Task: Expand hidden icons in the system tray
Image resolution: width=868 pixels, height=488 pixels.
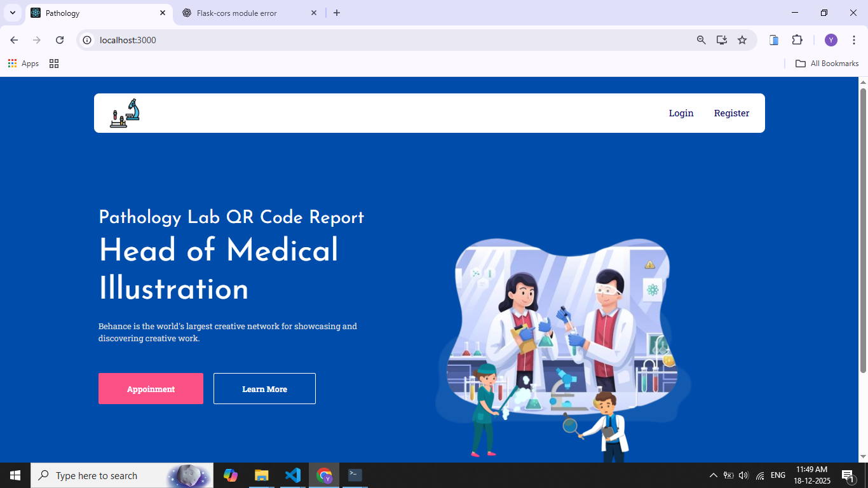Action: point(712,475)
